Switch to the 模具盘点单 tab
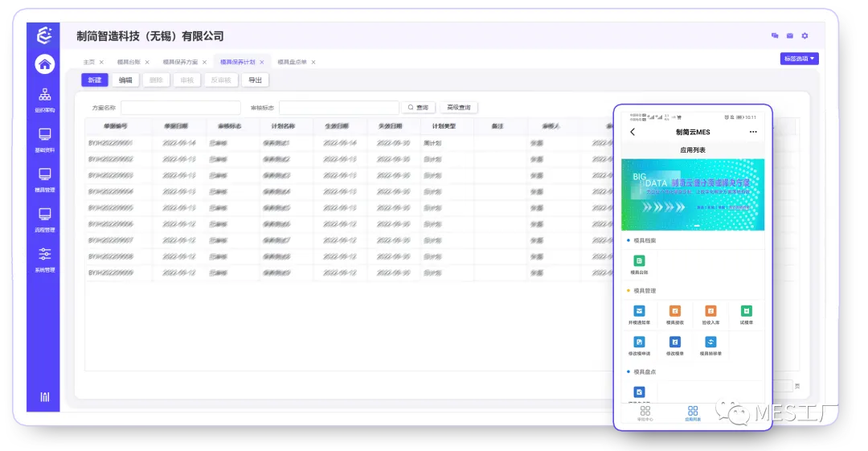Screen dimensions: 868x451 tap(292, 62)
